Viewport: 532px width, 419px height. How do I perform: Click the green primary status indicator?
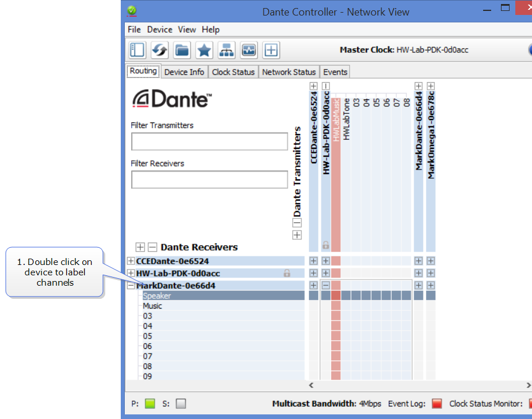coord(150,403)
